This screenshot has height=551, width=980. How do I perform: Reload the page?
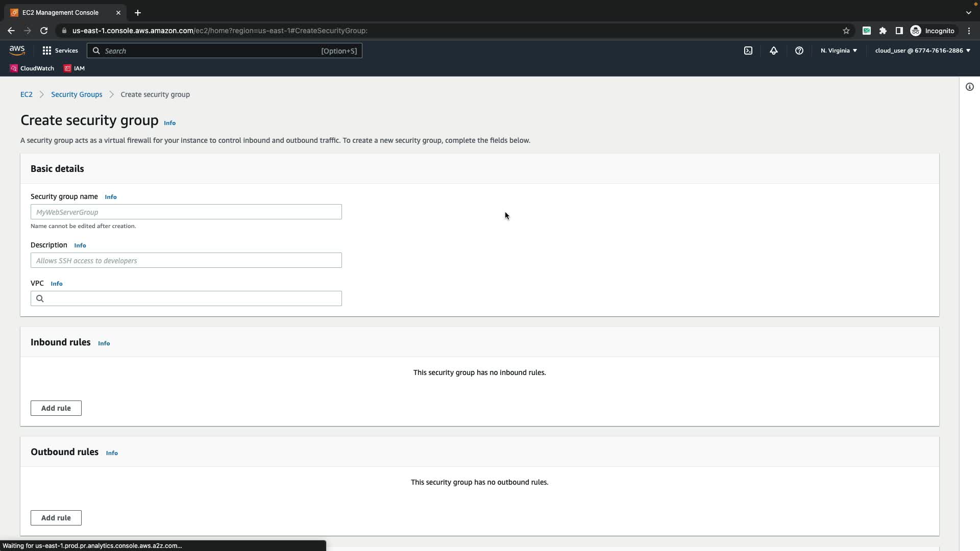tap(44, 31)
